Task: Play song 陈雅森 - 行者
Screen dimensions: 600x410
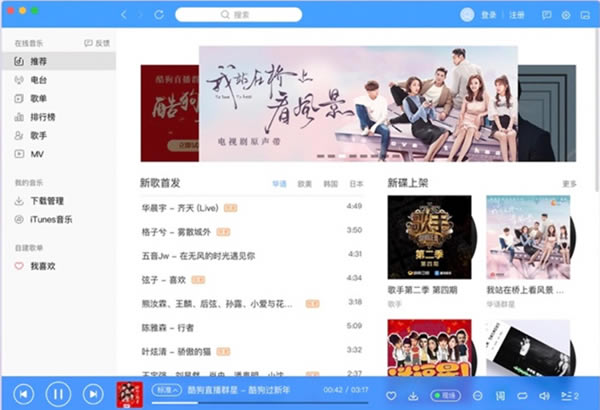Action: click(252, 328)
